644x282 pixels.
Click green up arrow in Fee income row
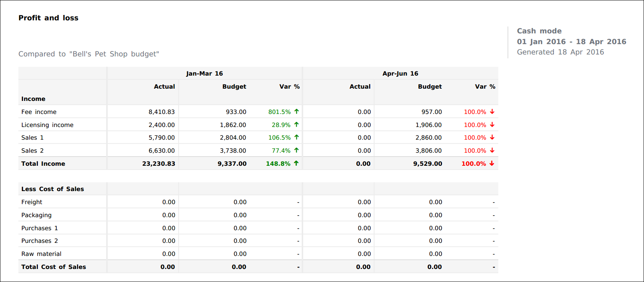296,112
